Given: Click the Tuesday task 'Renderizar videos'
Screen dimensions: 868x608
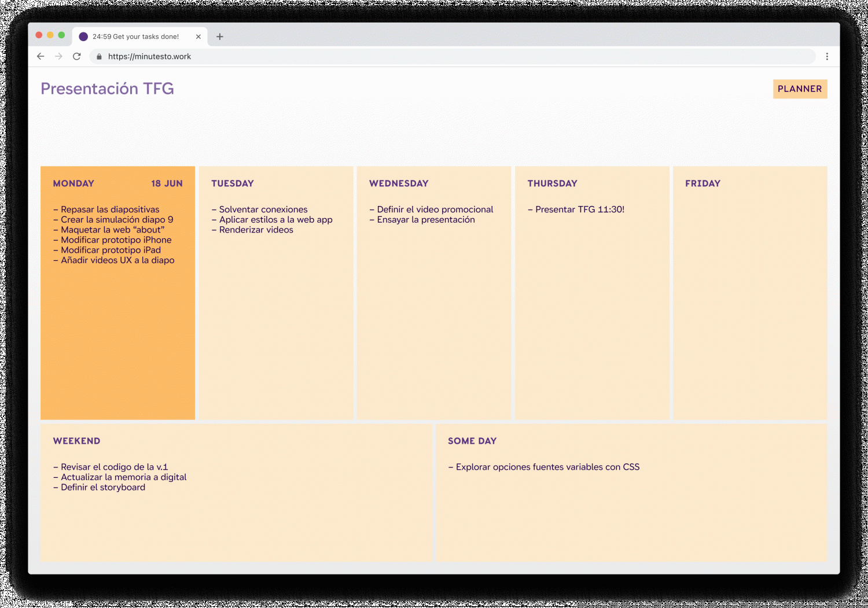Looking at the screenshot, I should tap(256, 230).
